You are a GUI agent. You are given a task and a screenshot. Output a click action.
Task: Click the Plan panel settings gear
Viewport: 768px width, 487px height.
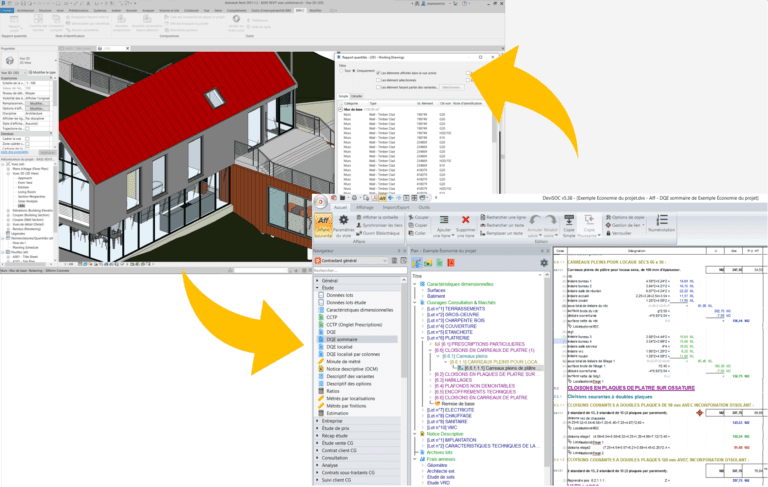point(544,263)
